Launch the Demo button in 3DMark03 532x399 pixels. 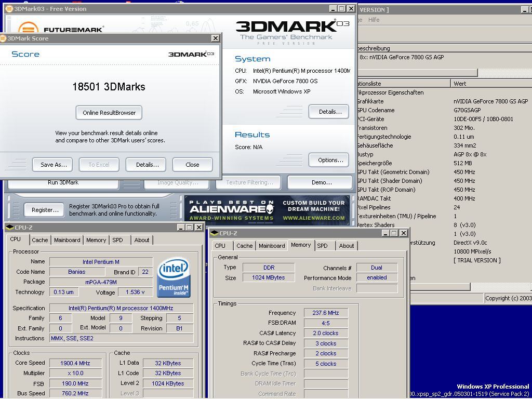[x=320, y=182]
